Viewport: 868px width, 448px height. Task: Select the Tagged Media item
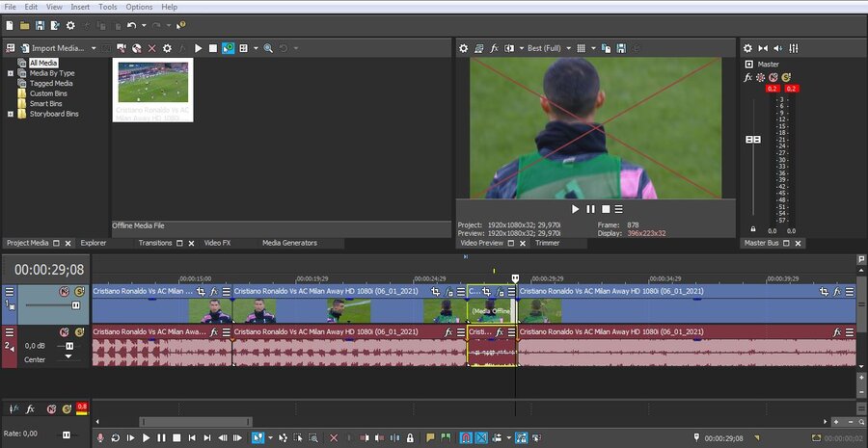[51, 84]
